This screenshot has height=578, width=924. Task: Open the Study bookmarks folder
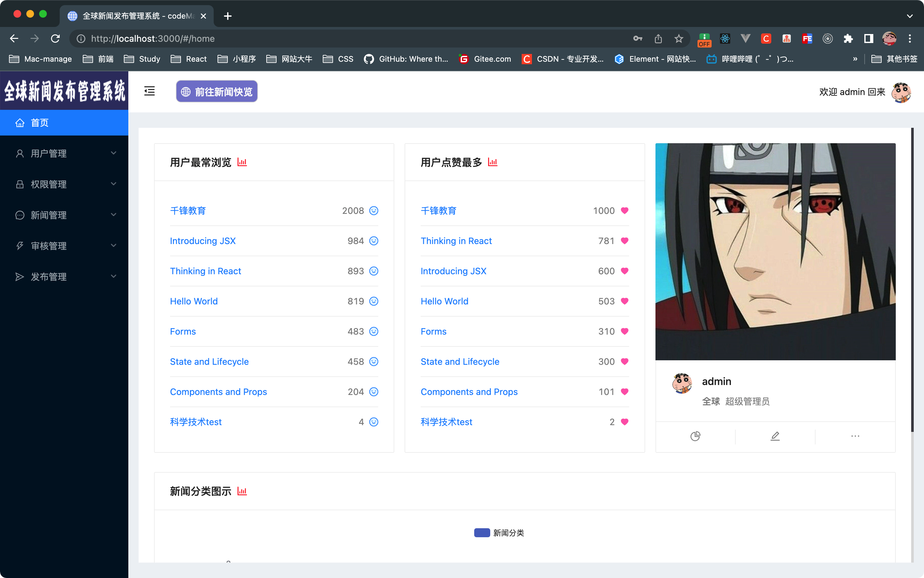142,59
